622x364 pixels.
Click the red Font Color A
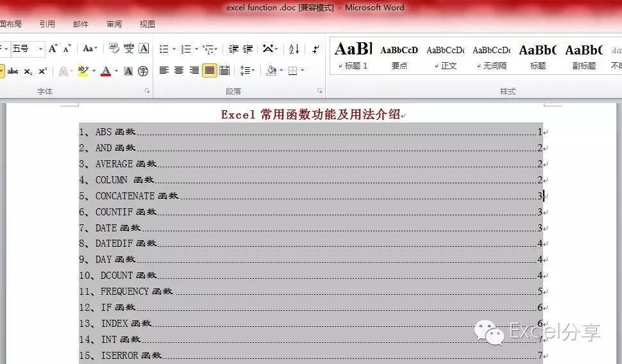pyautogui.click(x=106, y=71)
